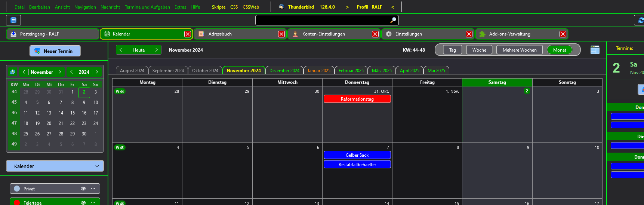Click the Einstellungen gear tab icon

pos(389,34)
